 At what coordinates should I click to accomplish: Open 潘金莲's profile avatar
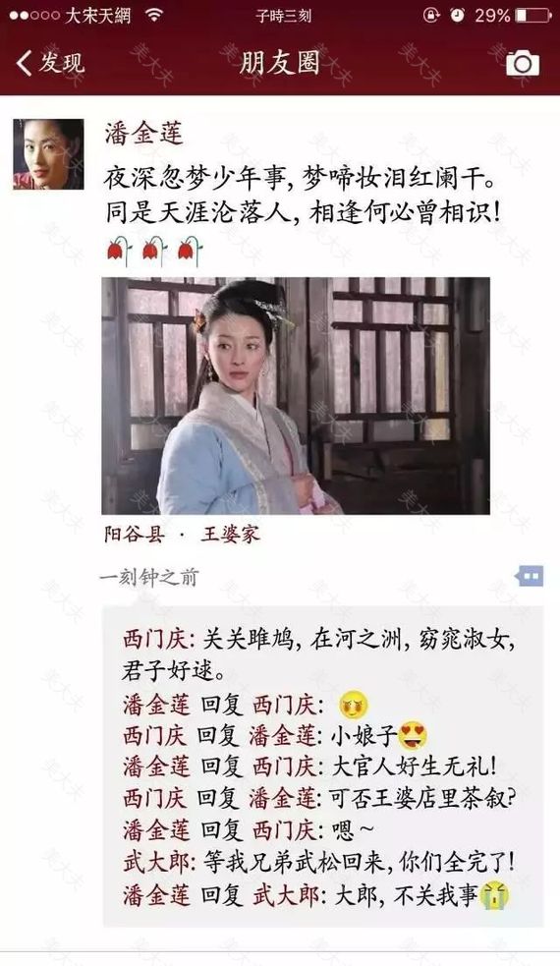coord(49,154)
